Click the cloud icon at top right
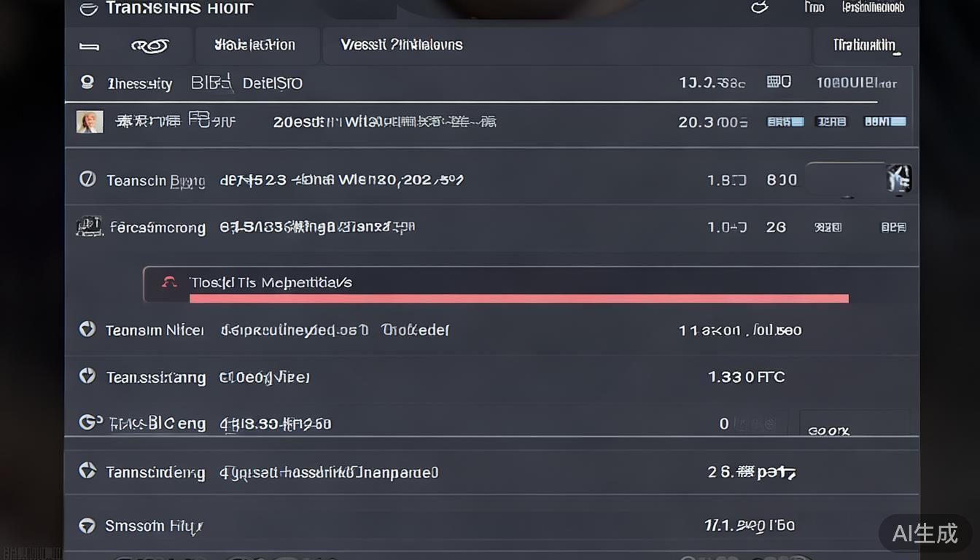The image size is (980, 560). click(759, 7)
